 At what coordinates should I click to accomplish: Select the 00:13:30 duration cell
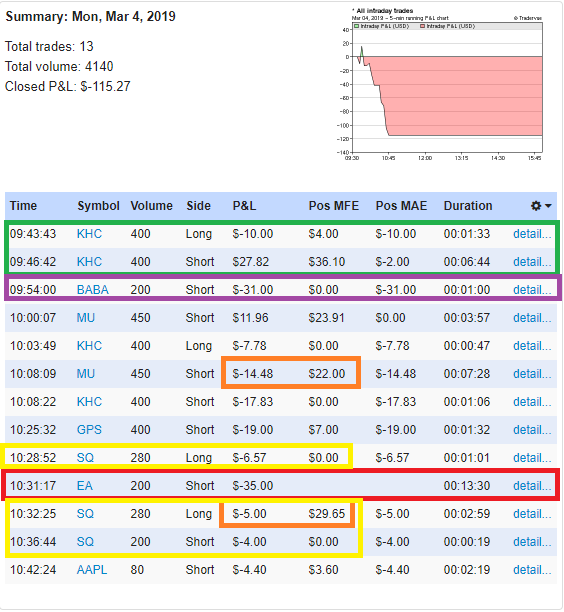tap(467, 486)
